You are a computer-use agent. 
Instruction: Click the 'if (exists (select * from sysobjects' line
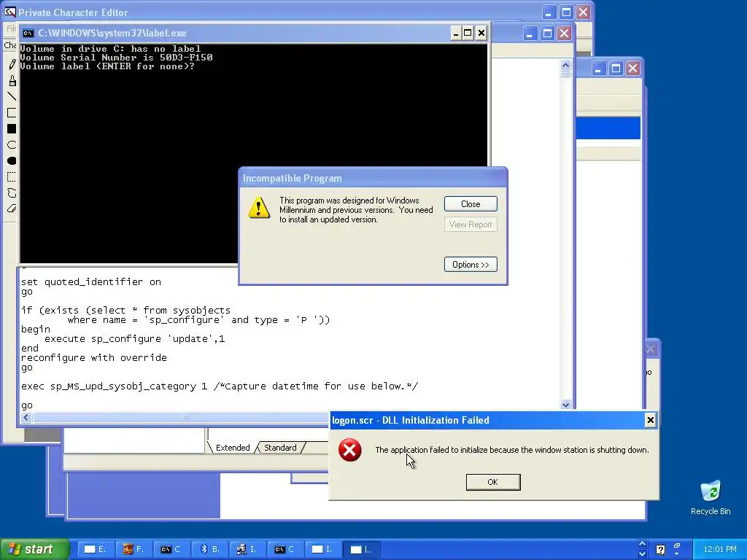tap(125, 310)
